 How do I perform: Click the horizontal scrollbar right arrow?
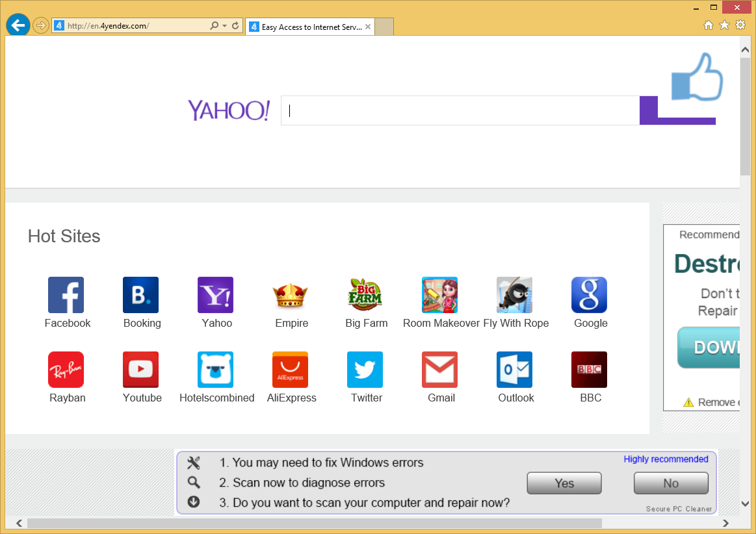(726, 523)
